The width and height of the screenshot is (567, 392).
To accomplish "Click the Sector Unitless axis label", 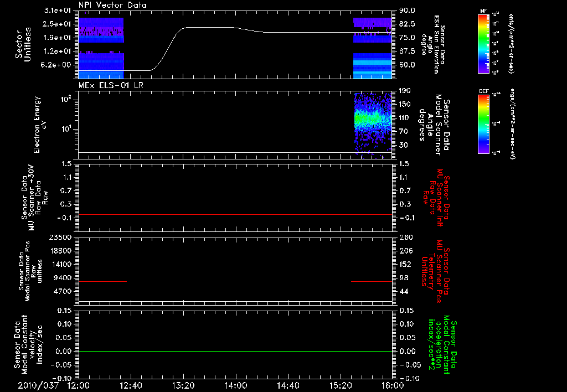I will (x=23, y=44).
